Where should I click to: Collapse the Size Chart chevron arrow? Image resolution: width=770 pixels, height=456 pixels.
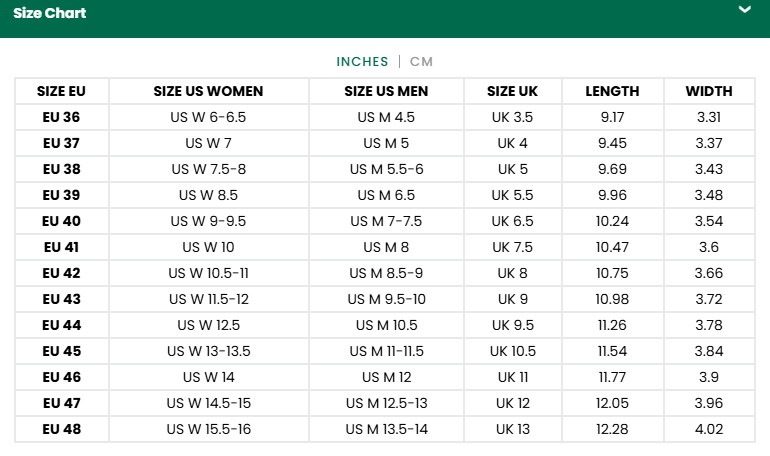pyautogui.click(x=744, y=10)
